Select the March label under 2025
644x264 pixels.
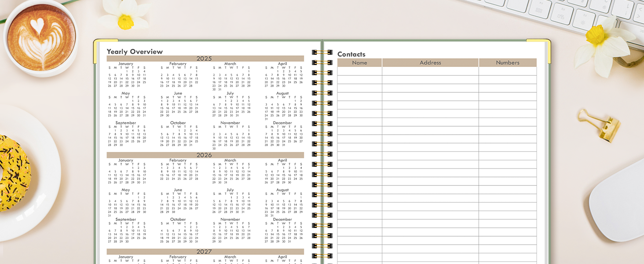click(231, 64)
